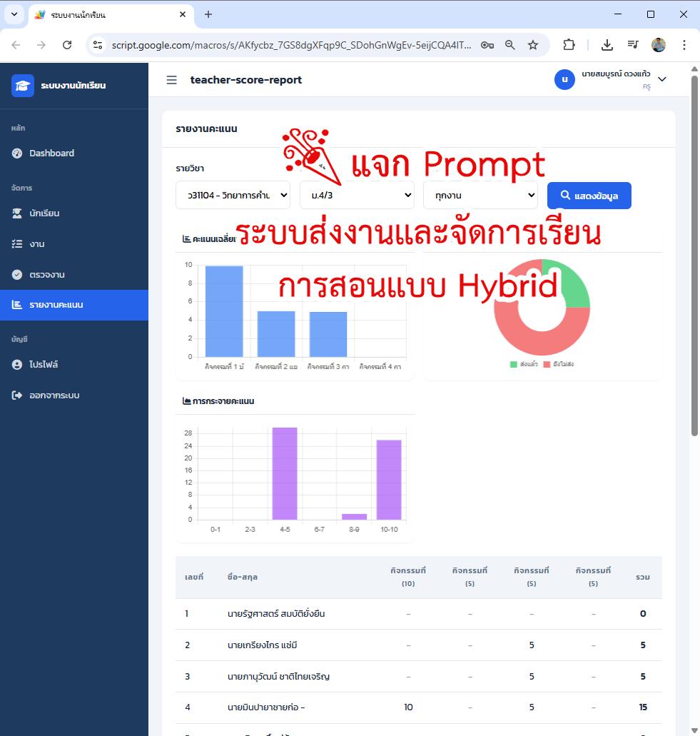Expand the user account chevron
Screen dimensions: 700x736
pyautogui.click(x=662, y=79)
